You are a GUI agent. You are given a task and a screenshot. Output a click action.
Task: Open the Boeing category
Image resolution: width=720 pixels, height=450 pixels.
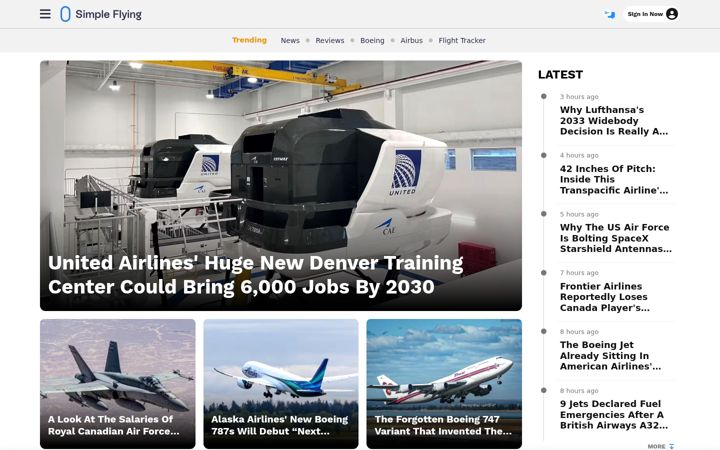point(372,40)
